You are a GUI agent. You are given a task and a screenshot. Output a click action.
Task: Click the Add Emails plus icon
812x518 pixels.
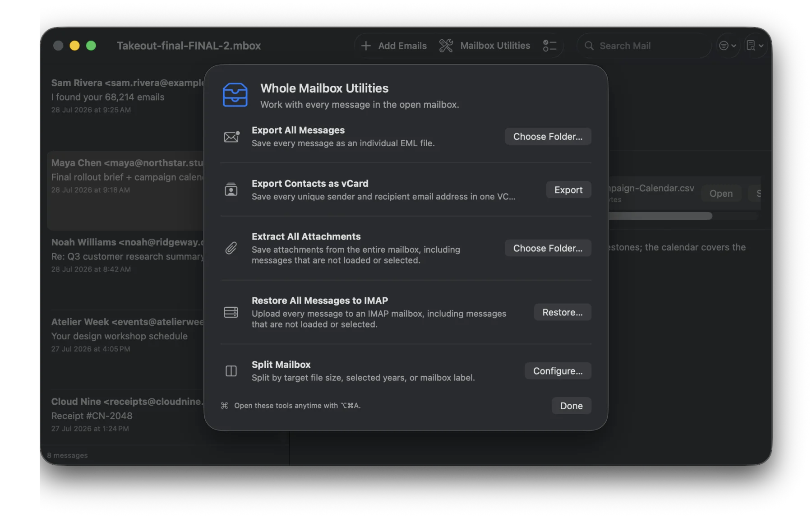coord(366,46)
